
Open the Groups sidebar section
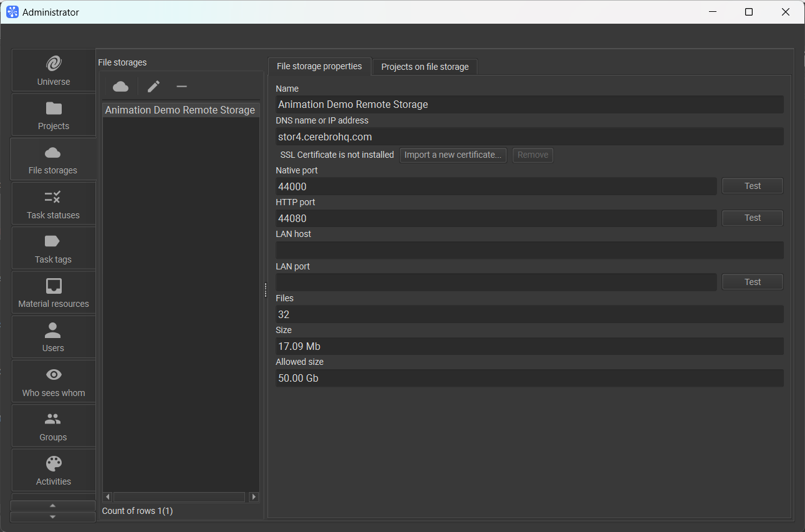[x=54, y=426]
